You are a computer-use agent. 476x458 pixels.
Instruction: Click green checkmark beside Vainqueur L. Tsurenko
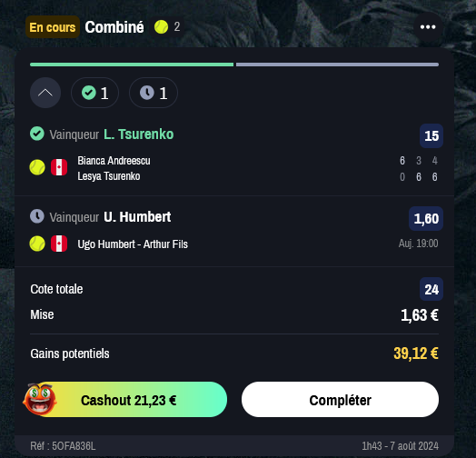37,134
